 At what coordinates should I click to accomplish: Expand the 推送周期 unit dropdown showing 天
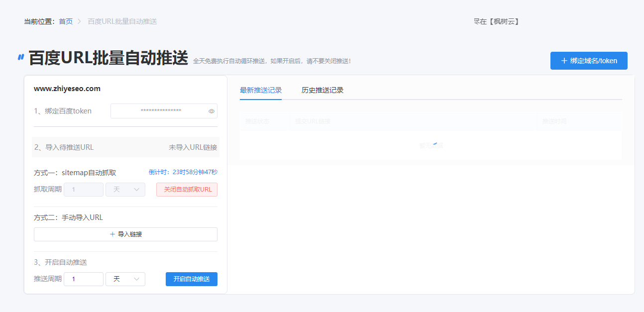(125, 279)
